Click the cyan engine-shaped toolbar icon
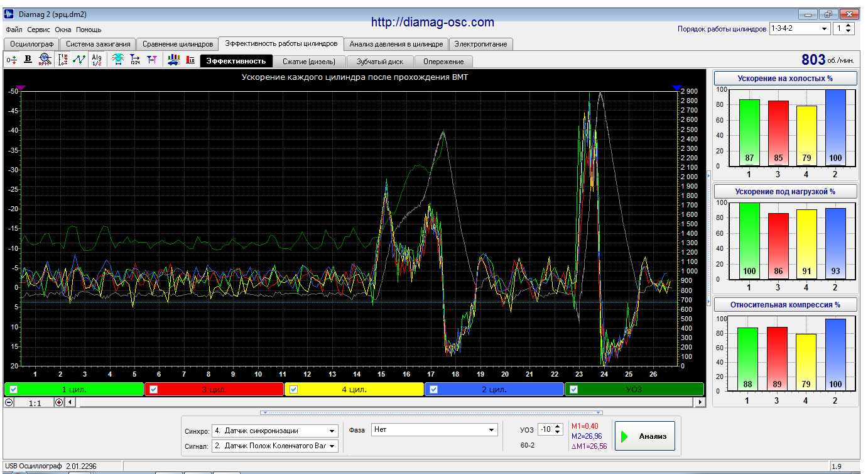 (117, 60)
